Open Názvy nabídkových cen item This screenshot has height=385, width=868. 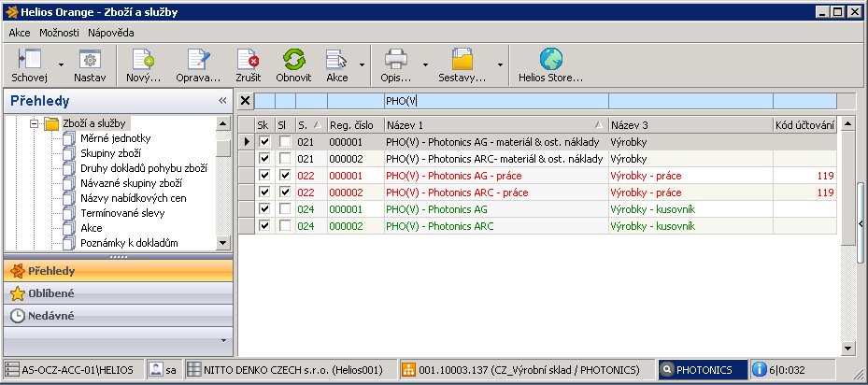click(134, 198)
